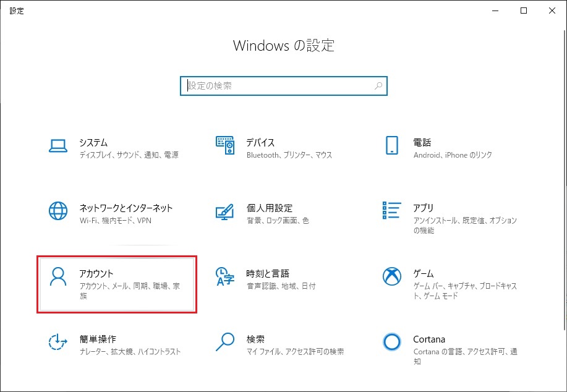The width and height of the screenshot is (567, 392).
Task: Click the マイ ファイル、アクセス許可の検索 description
Action: 295,351
